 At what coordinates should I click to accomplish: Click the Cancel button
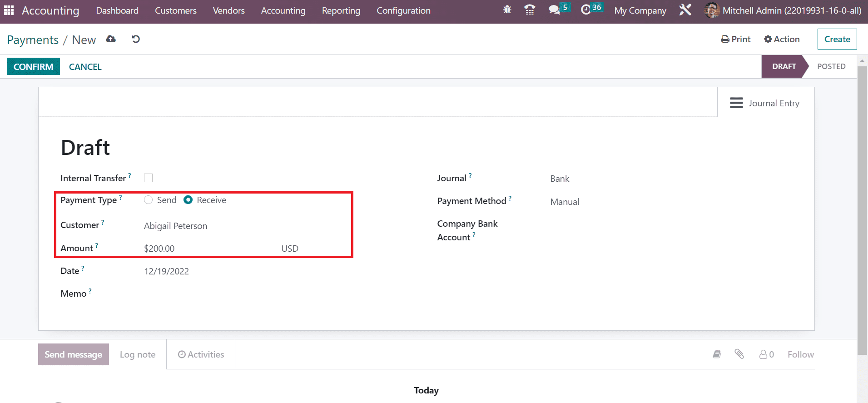tap(85, 67)
